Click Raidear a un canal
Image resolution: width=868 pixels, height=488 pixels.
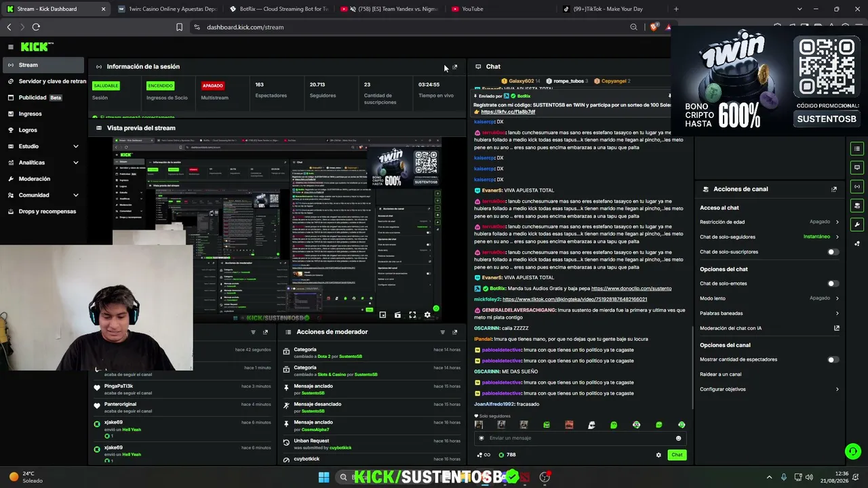(x=720, y=374)
